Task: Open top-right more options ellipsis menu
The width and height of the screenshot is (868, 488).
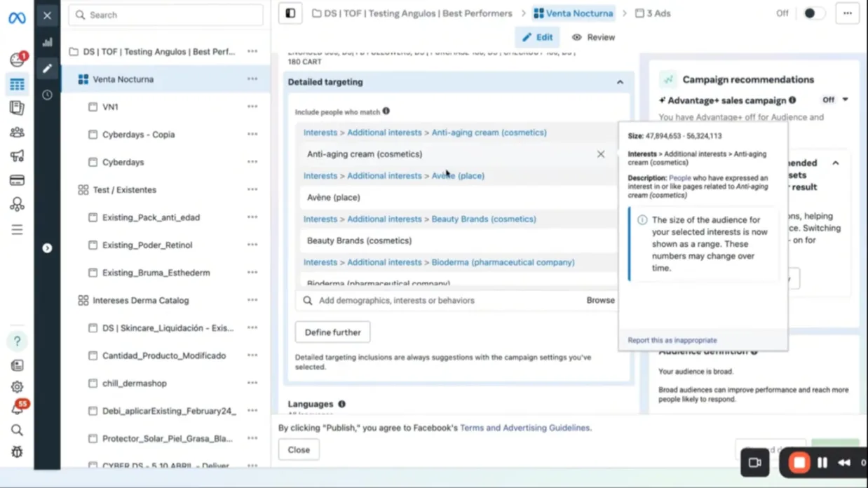Action: point(848,13)
